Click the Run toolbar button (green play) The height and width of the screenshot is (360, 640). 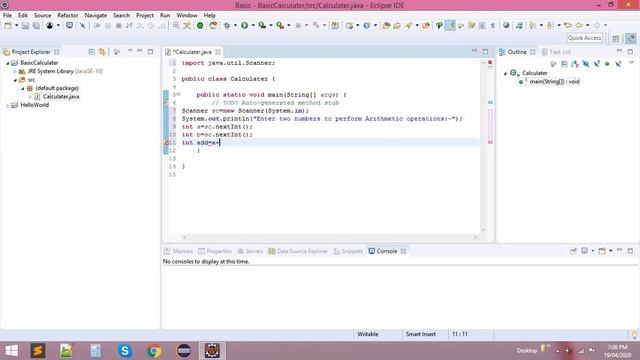[x=244, y=25]
